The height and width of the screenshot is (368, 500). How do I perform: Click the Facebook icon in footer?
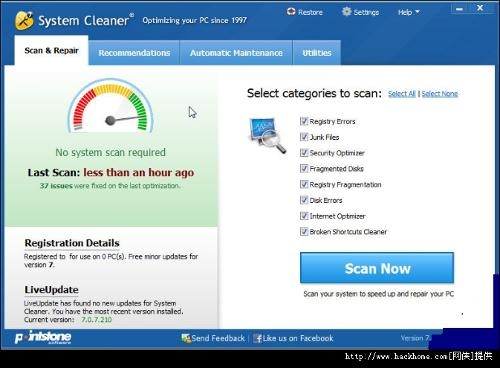(257, 339)
